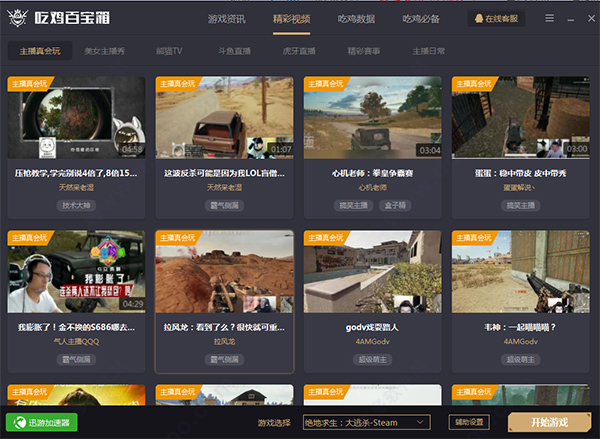Play the 韦神 video thumbnail

520,271
